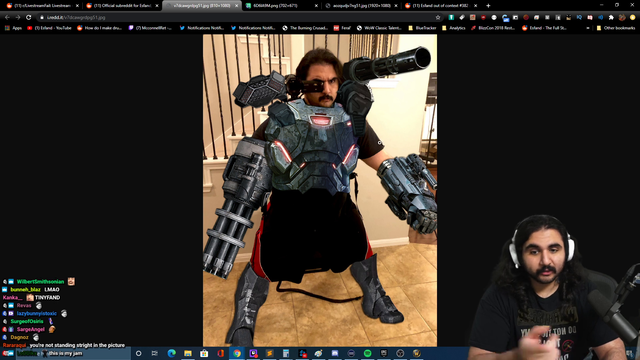640x360 pixels.
Task: Open Microsoft Store from the taskbar
Action: point(204,353)
